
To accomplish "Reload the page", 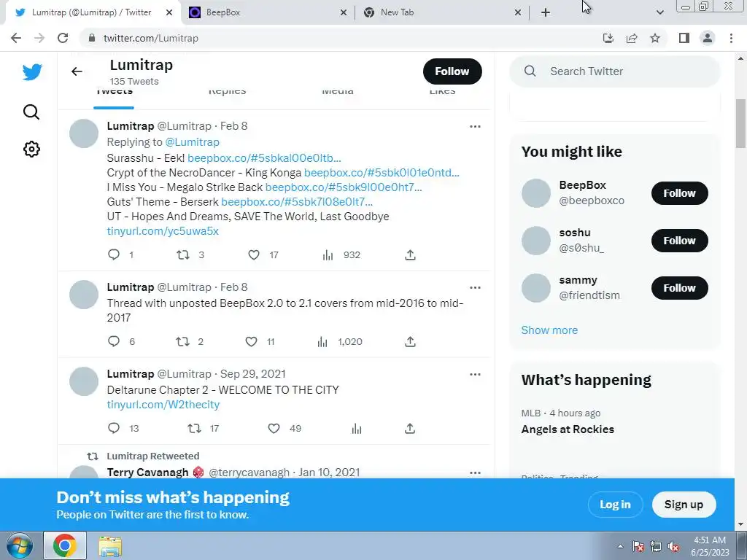I will pyautogui.click(x=63, y=38).
